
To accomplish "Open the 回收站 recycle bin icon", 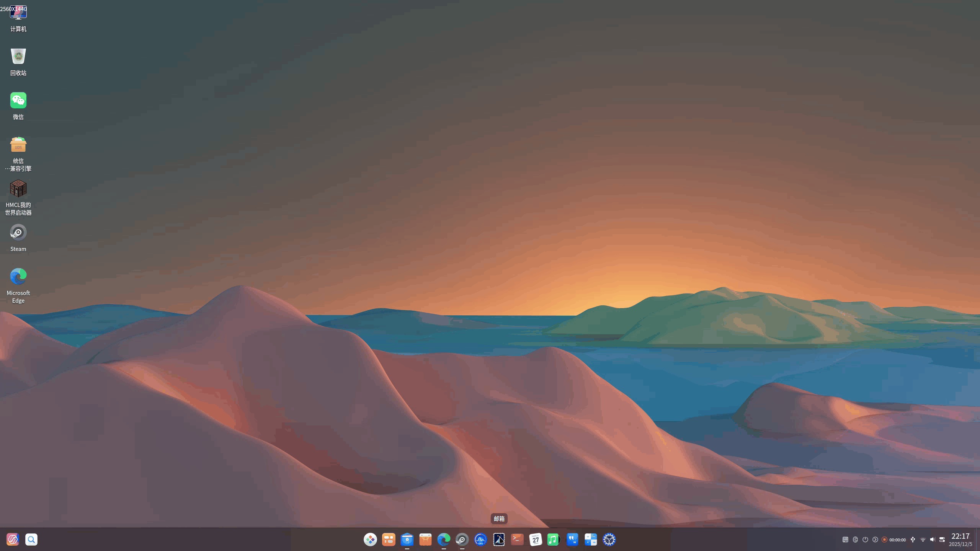I will [18, 56].
